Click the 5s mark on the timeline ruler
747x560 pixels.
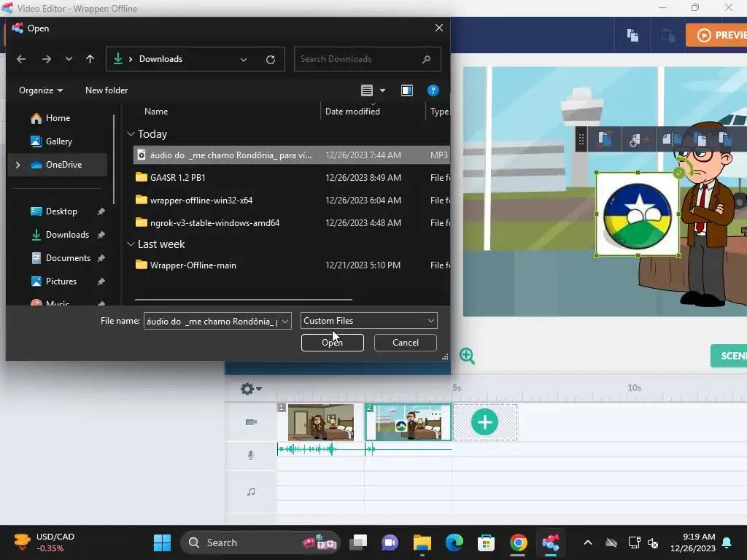[457, 388]
